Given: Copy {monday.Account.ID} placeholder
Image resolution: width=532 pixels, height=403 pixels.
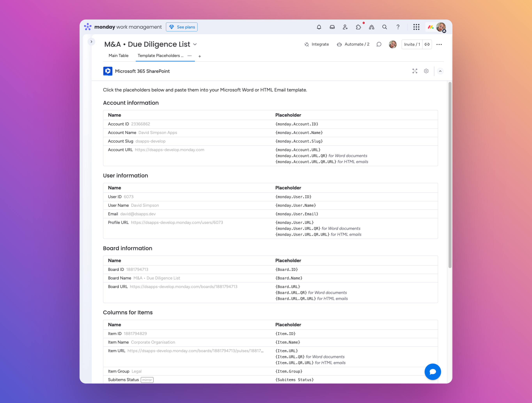Looking at the screenshot, I should click(297, 124).
